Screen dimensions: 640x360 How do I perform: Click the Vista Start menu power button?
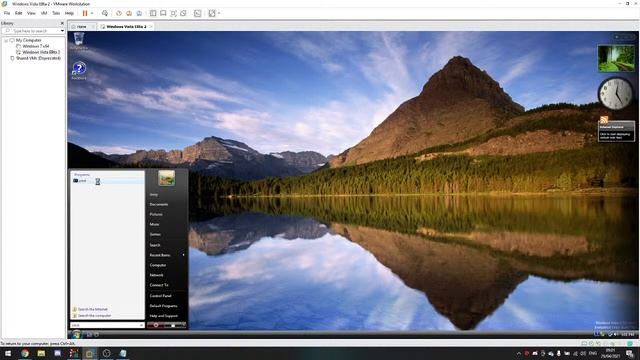point(156,325)
